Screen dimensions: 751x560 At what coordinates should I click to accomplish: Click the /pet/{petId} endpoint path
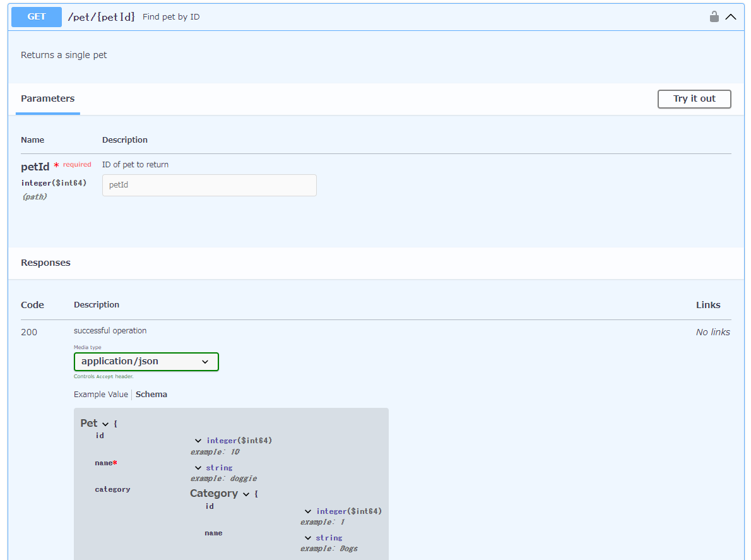tap(101, 17)
